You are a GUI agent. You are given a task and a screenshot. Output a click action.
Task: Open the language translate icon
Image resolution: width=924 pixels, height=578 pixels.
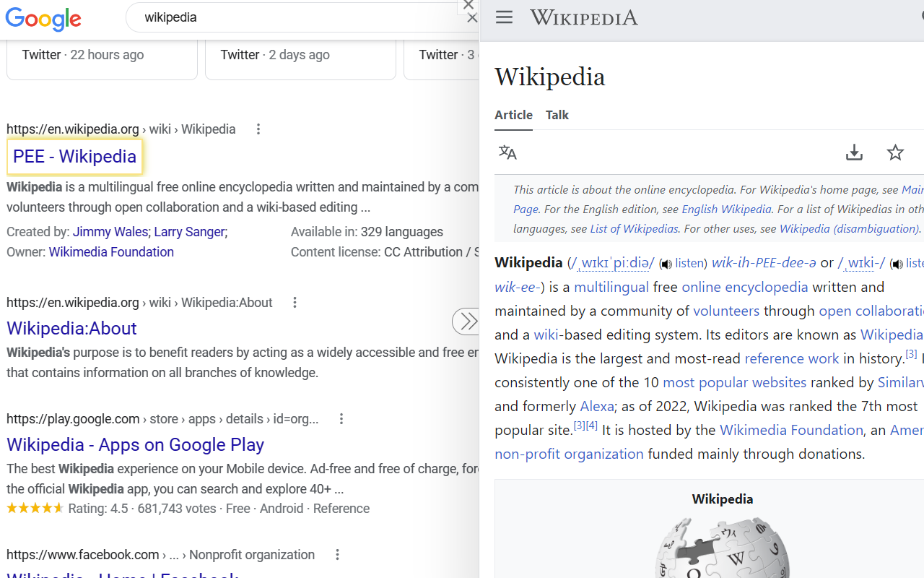pos(507,152)
